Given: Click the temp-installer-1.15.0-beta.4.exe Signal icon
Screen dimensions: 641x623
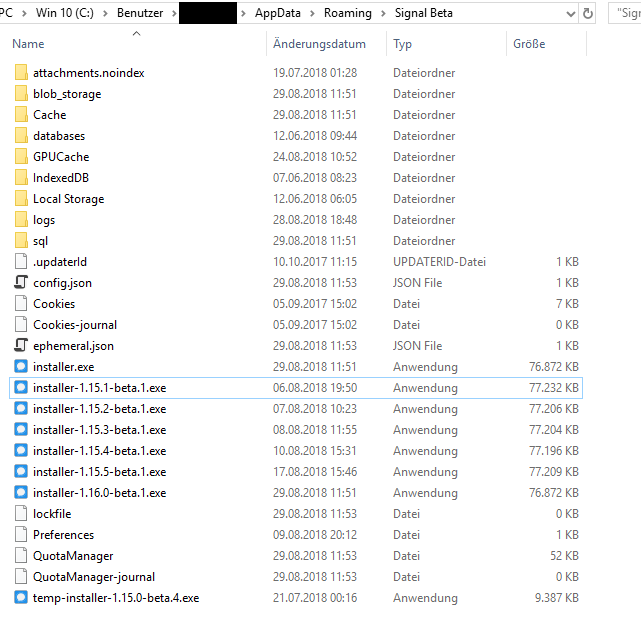Looking at the screenshot, I should [21, 598].
